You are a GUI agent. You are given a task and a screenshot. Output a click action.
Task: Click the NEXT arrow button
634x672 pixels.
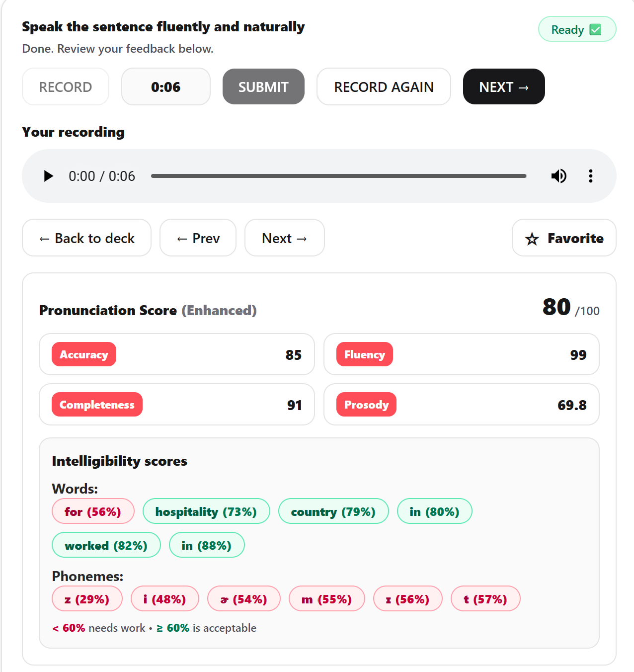[503, 86]
